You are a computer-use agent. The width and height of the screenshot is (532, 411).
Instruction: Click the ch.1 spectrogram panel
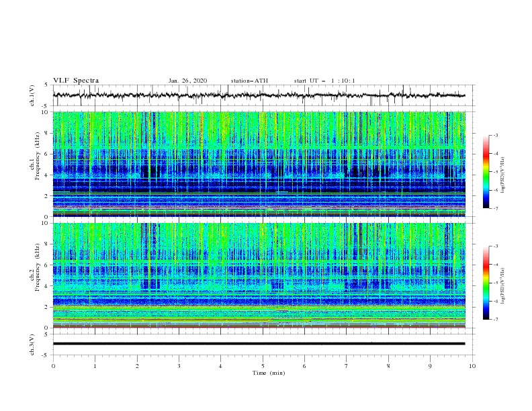[x=259, y=164]
